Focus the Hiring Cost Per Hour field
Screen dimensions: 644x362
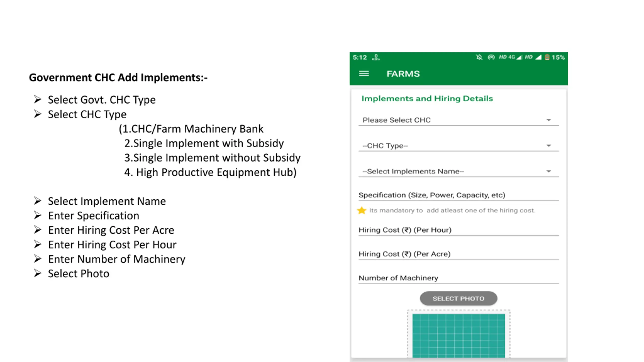459,230
